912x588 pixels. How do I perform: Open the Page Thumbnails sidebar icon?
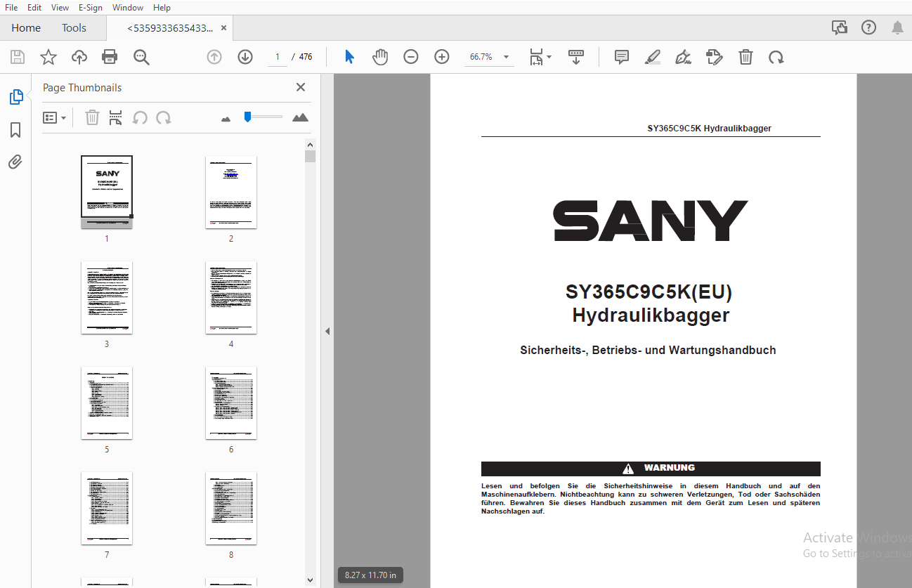tap(16, 98)
